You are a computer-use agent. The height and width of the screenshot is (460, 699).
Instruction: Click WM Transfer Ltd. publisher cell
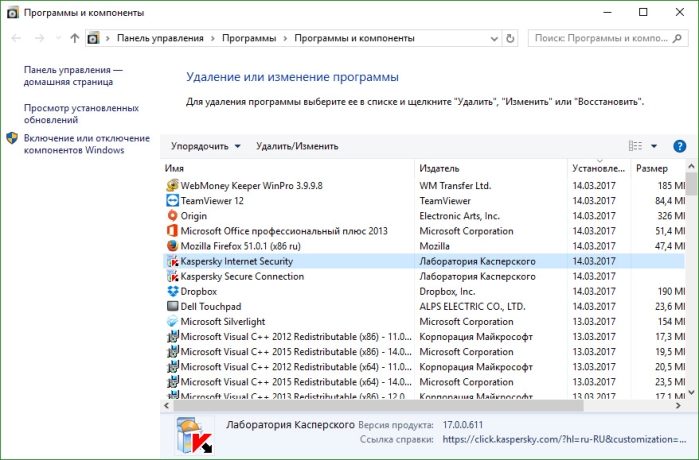455,185
